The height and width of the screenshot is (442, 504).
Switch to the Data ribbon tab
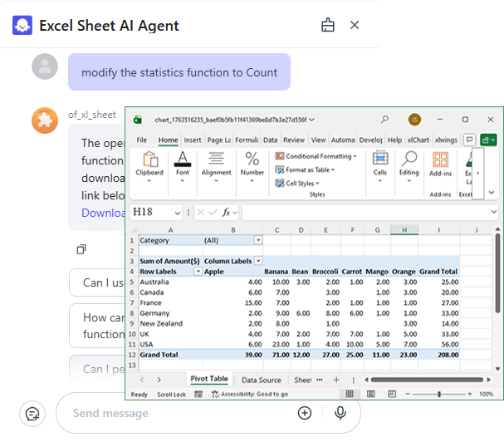271,140
